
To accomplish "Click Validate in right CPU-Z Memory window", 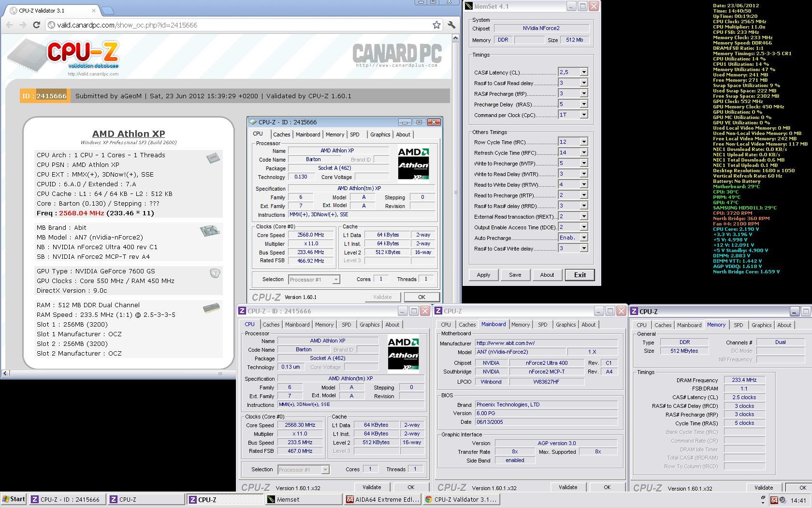I will point(763,487).
